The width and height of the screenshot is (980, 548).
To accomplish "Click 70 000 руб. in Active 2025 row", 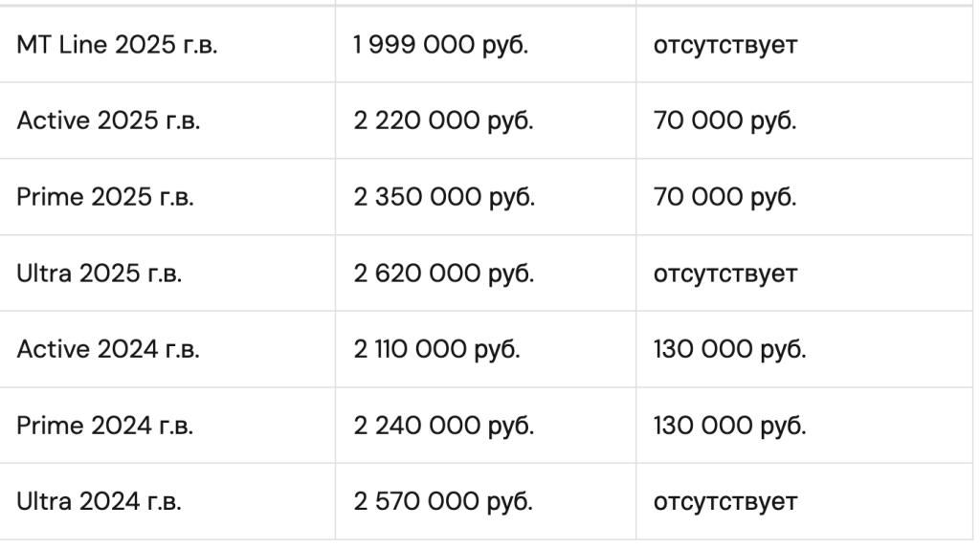I will (x=725, y=121).
